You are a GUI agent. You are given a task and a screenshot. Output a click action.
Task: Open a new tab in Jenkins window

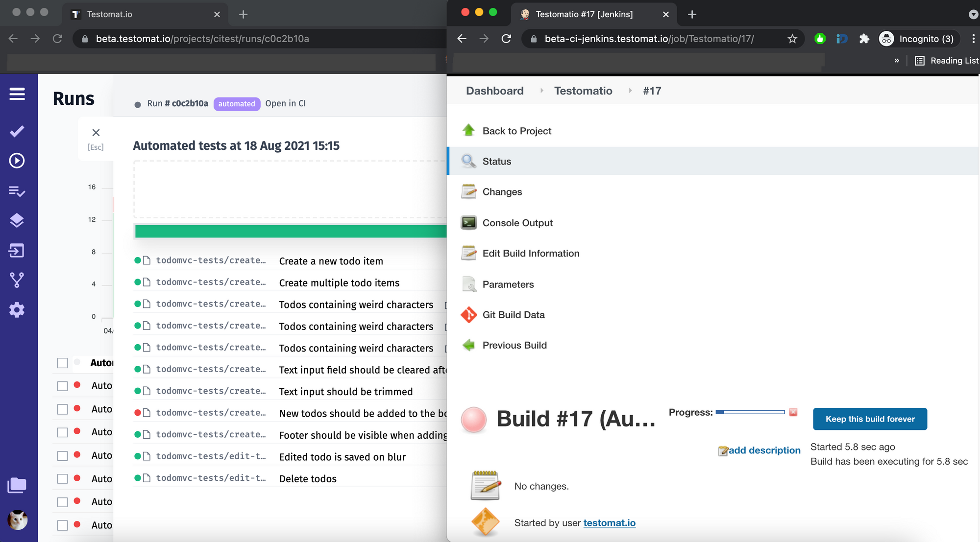692,14
